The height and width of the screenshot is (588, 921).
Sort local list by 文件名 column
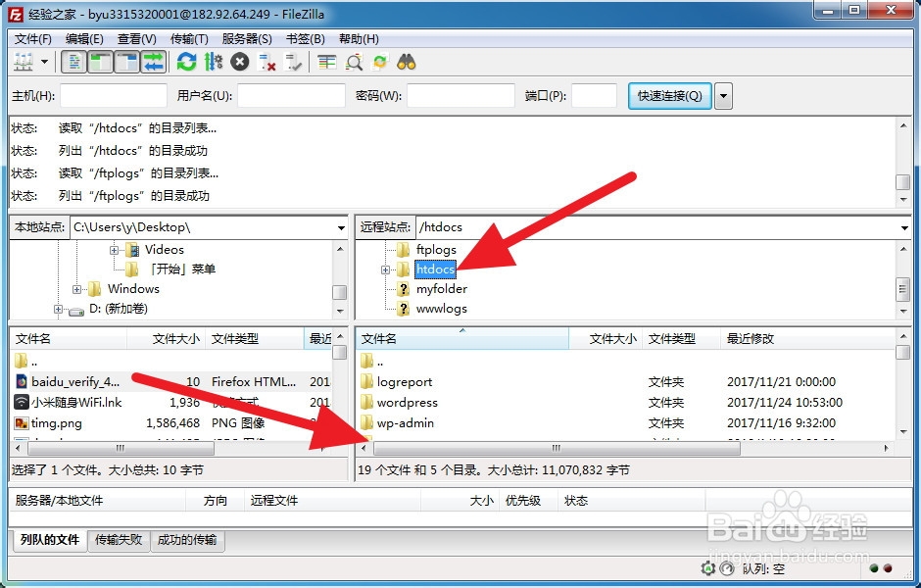tap(69, 338)
